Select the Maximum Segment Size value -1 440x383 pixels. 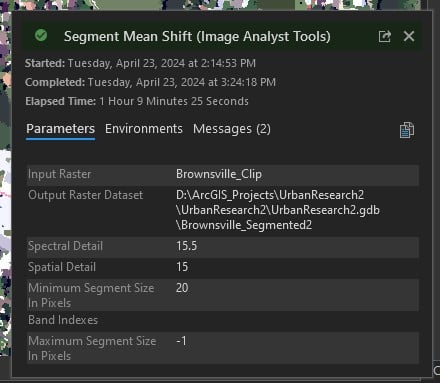[x=181, y=341]
